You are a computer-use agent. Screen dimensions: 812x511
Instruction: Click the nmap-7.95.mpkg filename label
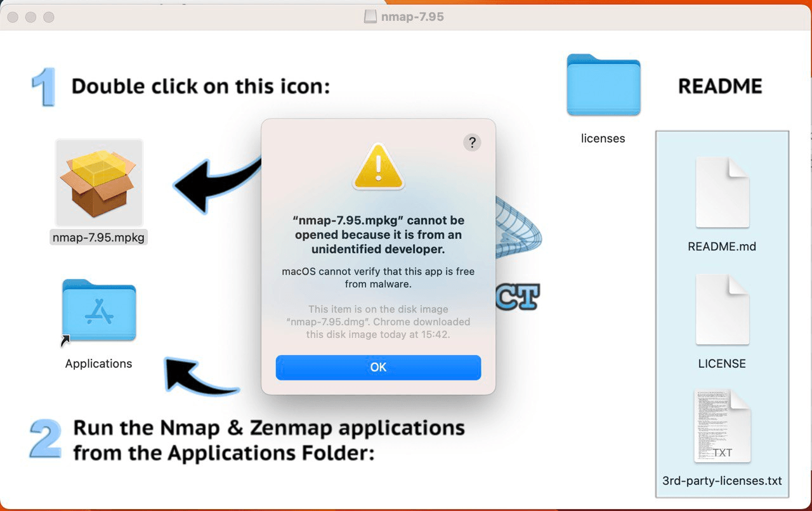click(x=98, y=238)
